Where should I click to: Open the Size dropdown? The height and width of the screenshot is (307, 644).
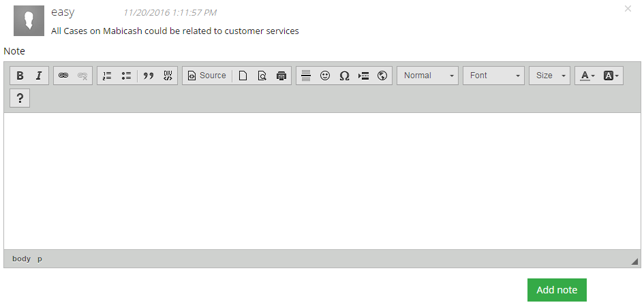pyautogui.click(x=549, y=76)
